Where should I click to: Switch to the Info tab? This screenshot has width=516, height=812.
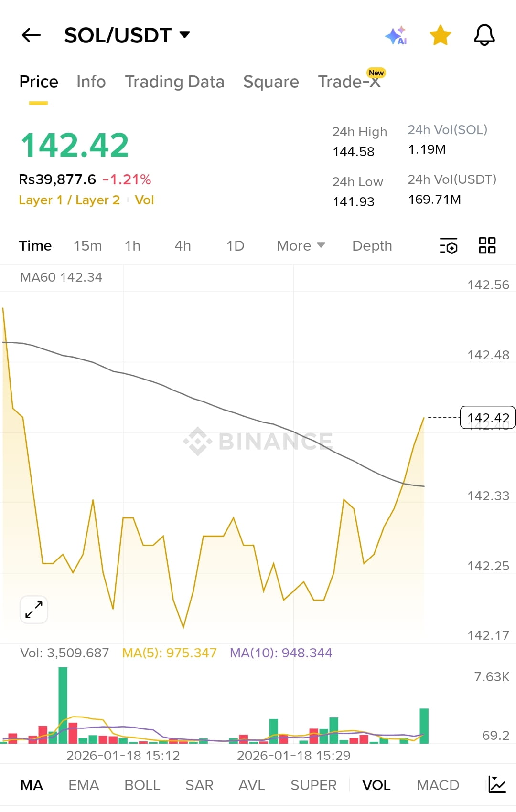91,82
